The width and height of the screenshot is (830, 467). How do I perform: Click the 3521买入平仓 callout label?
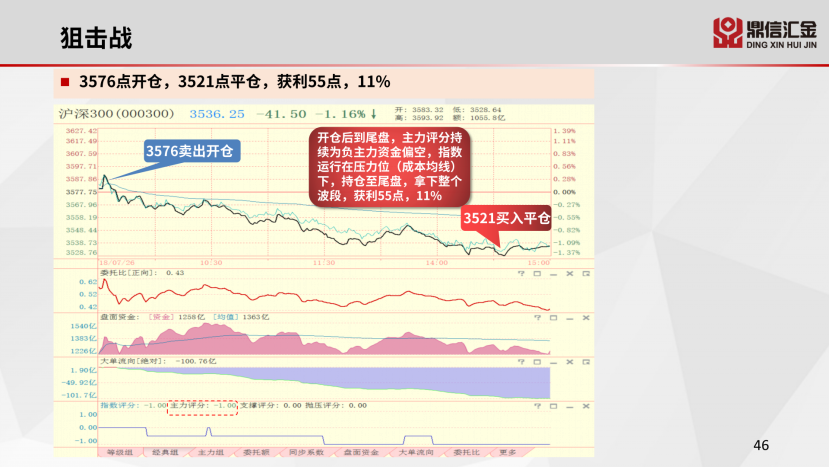(506, 218)
